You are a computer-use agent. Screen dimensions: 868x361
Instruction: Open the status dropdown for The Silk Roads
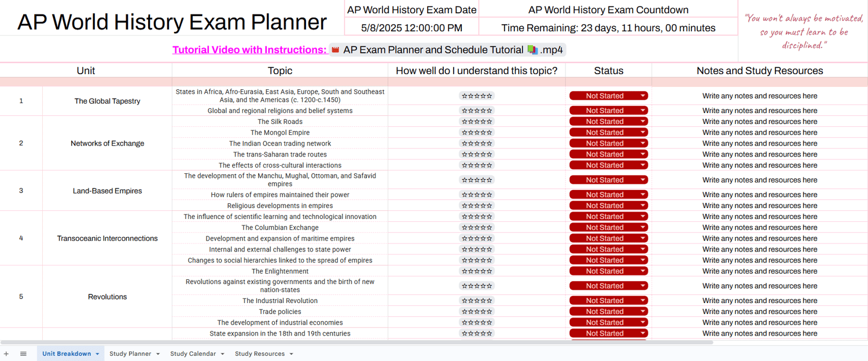[609, 122]
